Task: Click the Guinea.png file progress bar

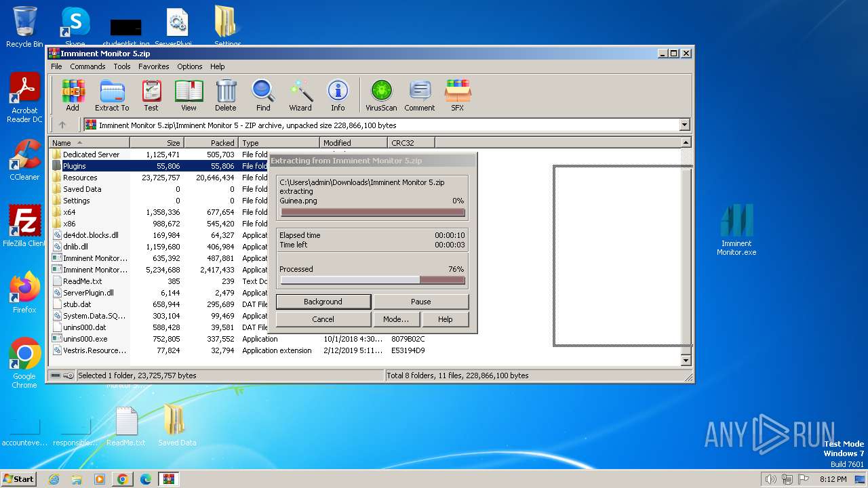Action: pyautogui.click(x=373, y=212)
